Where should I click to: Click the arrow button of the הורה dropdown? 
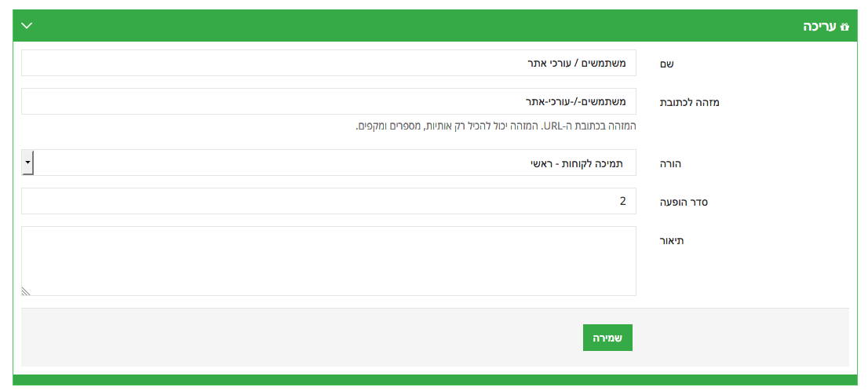click(27, 163)
